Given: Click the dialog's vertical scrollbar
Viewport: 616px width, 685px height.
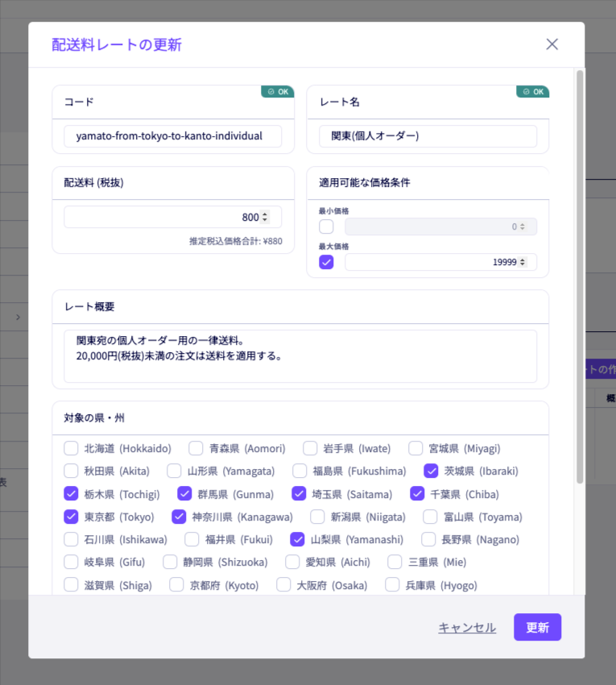Looking at the screenshot, I should 580,276.
